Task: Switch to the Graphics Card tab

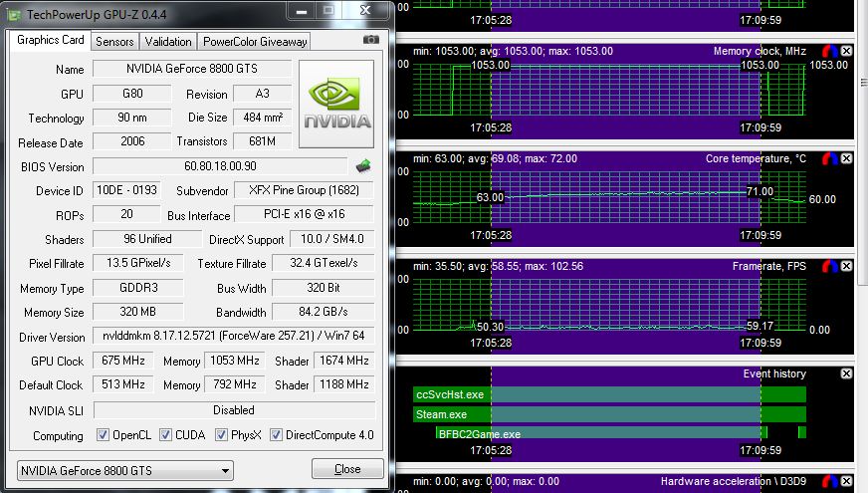Action: 51,40
